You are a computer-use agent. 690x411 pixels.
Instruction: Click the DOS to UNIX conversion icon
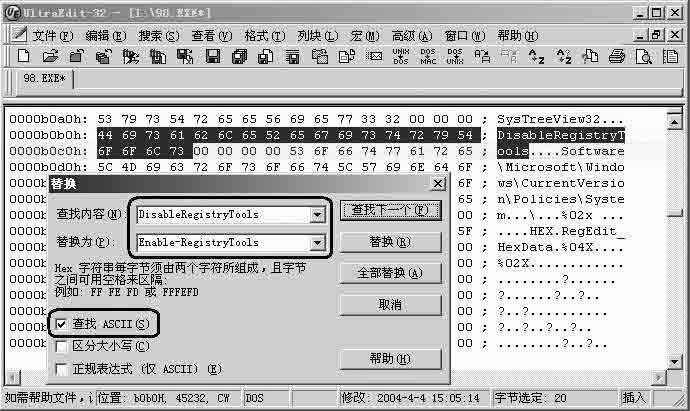(455, 57)
